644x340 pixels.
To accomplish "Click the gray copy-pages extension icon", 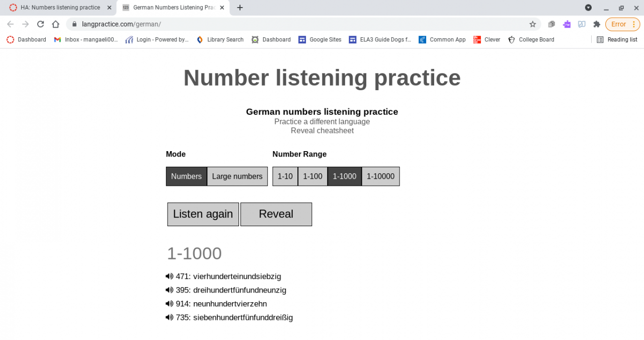I will point(551,24).
